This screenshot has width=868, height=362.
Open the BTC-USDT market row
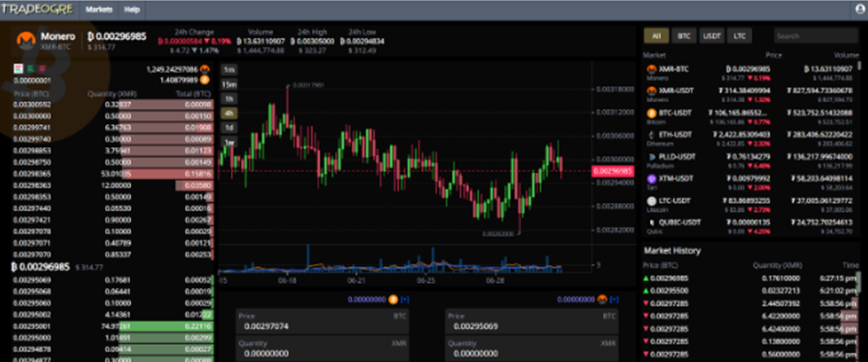pyautogui.click(x=750, y=117)
